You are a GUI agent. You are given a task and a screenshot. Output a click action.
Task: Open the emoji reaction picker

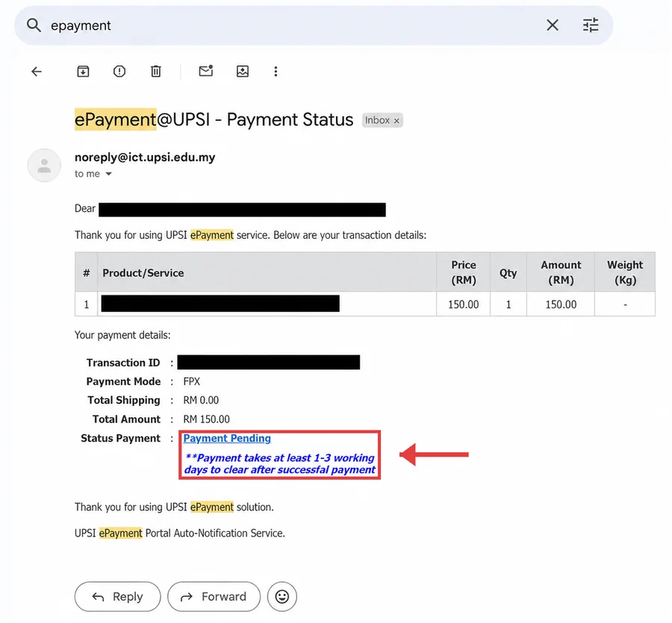[x=282, y=596]
